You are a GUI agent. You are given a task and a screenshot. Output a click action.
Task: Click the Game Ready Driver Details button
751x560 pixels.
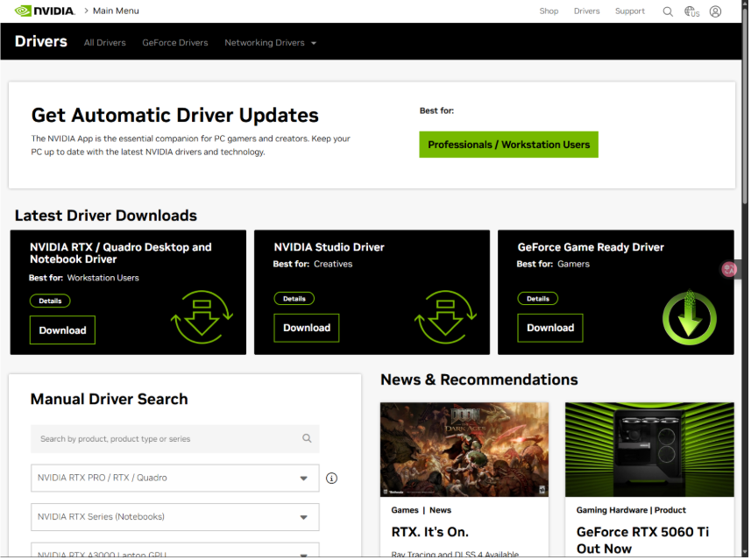click(537, 298)
